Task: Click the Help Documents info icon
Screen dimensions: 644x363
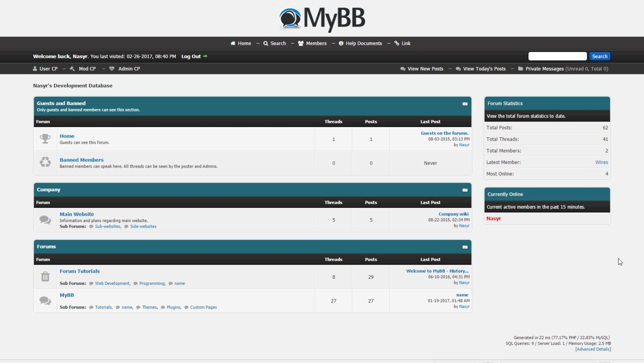Action: pyautogui.click(x=341, y=43)
